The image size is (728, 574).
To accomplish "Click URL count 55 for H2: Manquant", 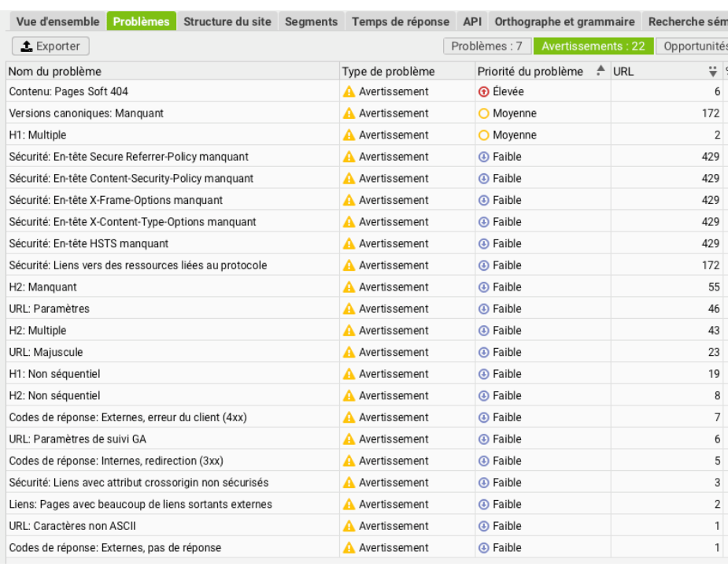I will 714,287.
